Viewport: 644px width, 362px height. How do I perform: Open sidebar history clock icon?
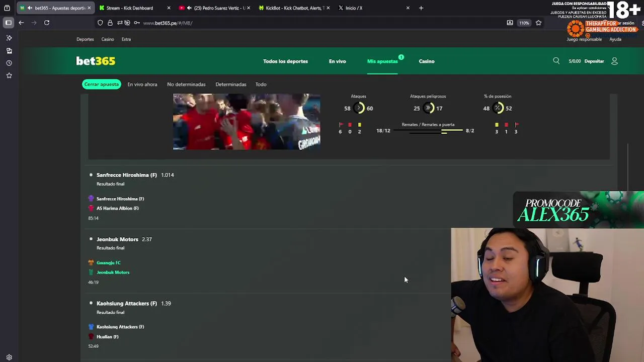pyautogui.click(x=9, y=63)
